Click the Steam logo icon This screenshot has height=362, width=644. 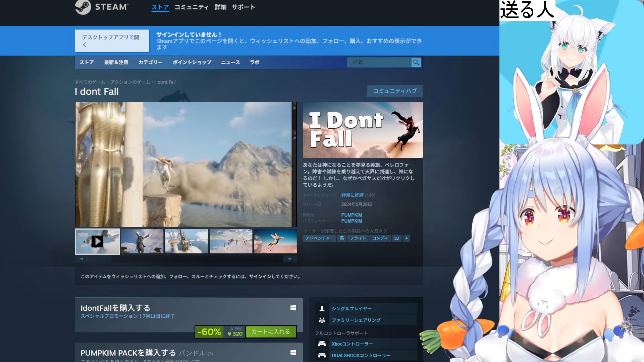tap(83, 7)
